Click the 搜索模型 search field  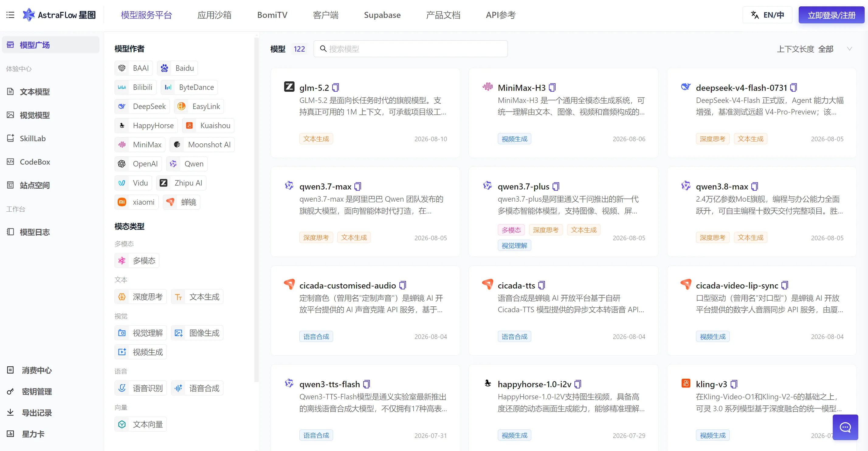[410, 49]
